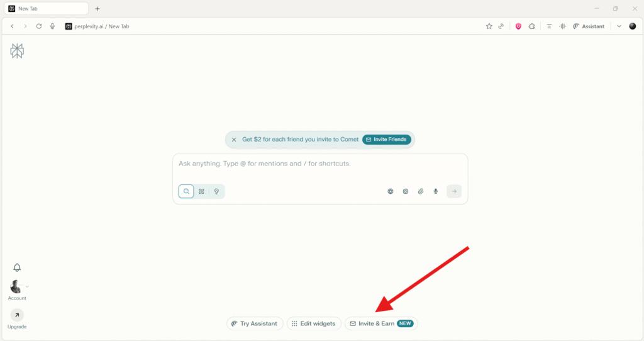Open a new tab with plus button
The height and width of the screenshot is (341, 644).
97,9
